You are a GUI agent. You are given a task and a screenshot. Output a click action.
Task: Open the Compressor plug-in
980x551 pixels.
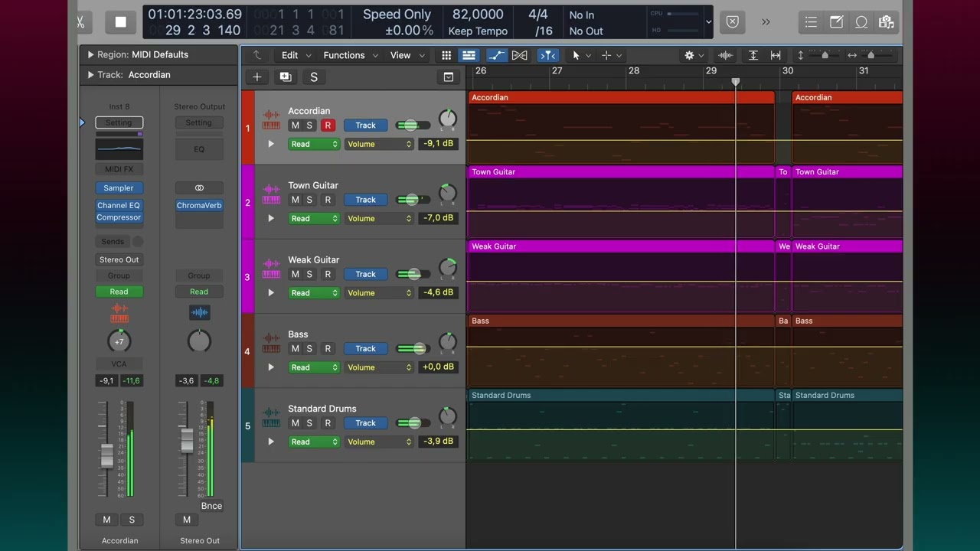pos(119,217)
